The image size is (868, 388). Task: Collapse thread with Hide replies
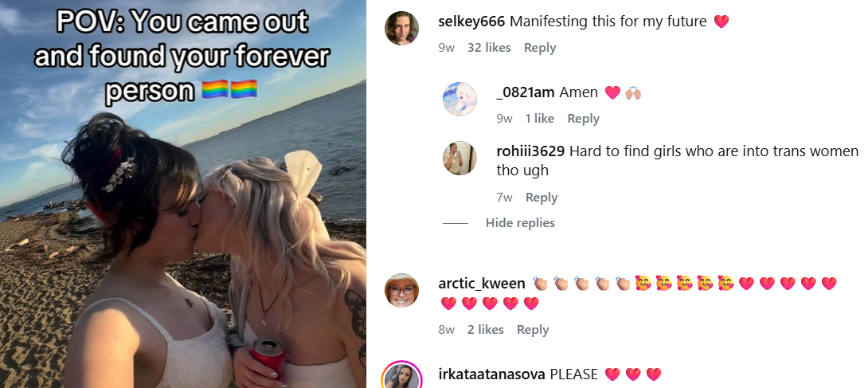(x=520, y=223)
